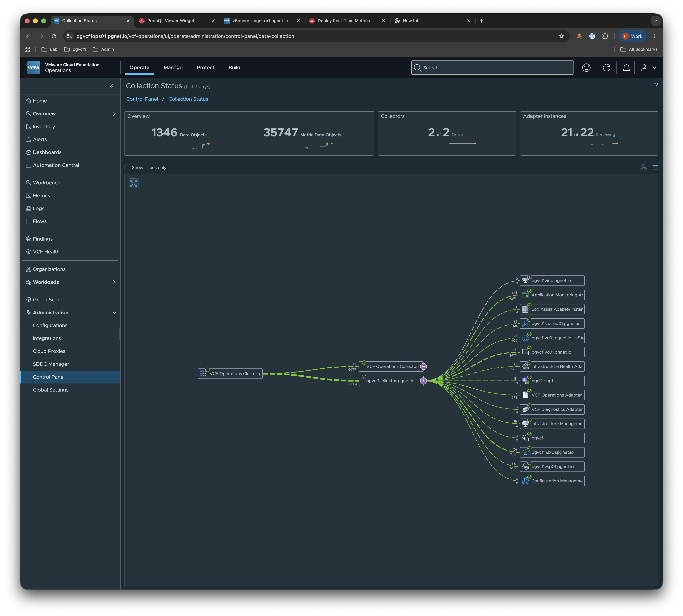Open the feedback smiley icon
Image resolution: width=683 pixels, height=616 pixels.
point(586,68)
